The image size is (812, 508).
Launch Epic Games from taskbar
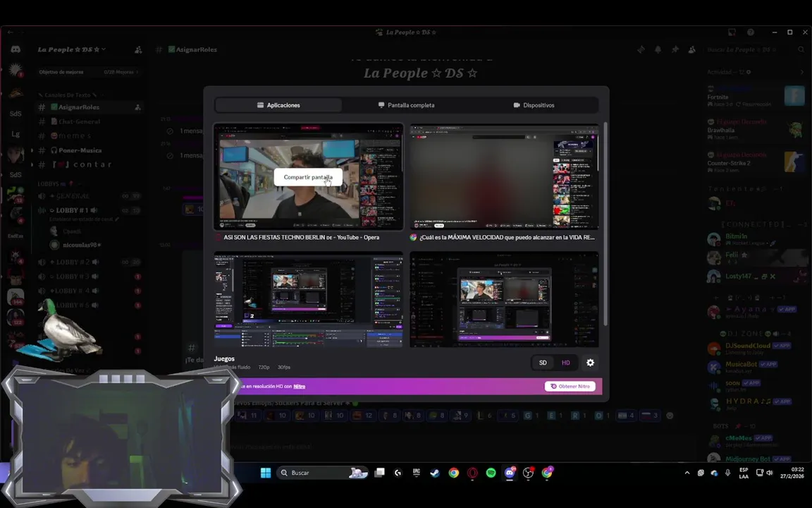[417, 473]
